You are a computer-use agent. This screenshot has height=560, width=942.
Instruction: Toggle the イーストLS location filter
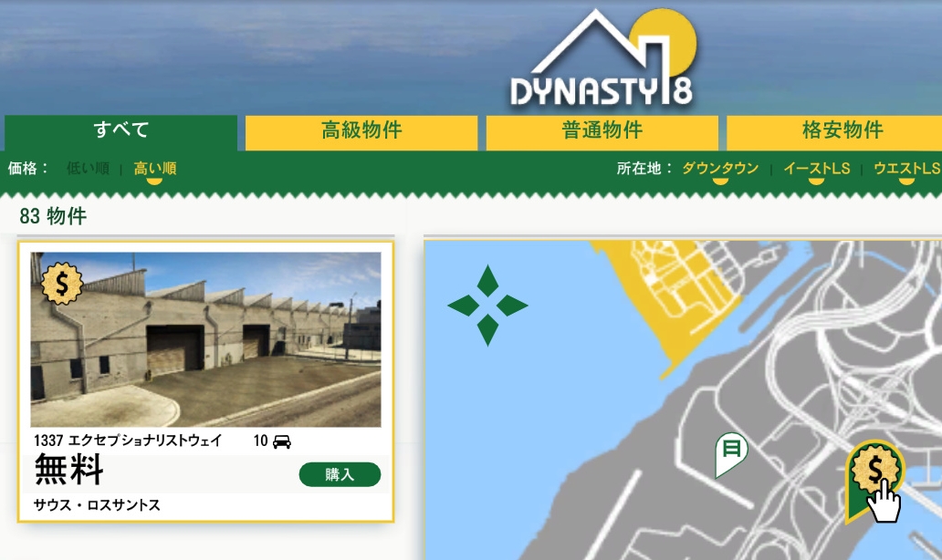[816, 169]
